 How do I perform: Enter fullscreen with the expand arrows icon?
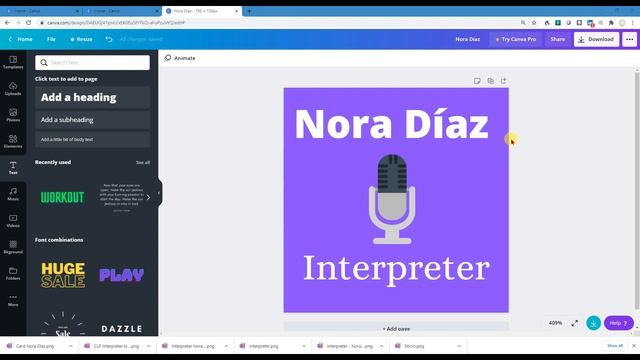(575, 323)
